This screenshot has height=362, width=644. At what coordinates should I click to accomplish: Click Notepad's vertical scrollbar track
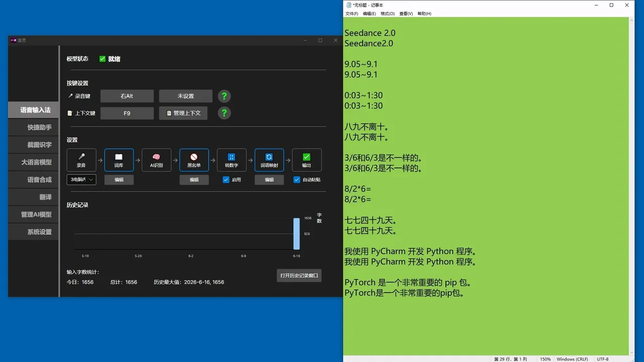pyautogui.click(x=632, y=186)
